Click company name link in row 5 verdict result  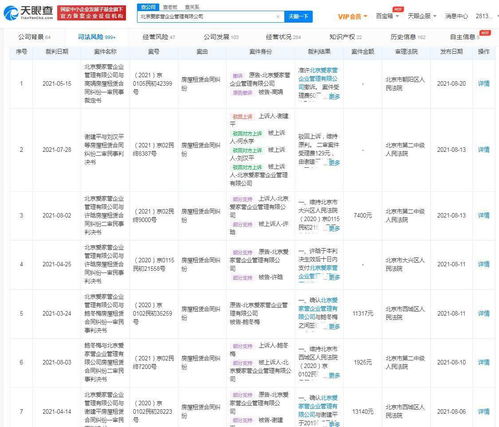318,309
